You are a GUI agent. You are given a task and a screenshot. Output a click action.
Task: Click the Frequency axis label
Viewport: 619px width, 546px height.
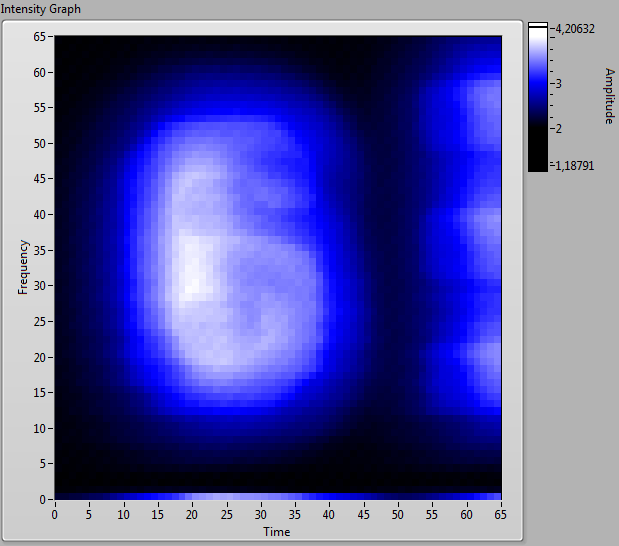tap(23, 267)
